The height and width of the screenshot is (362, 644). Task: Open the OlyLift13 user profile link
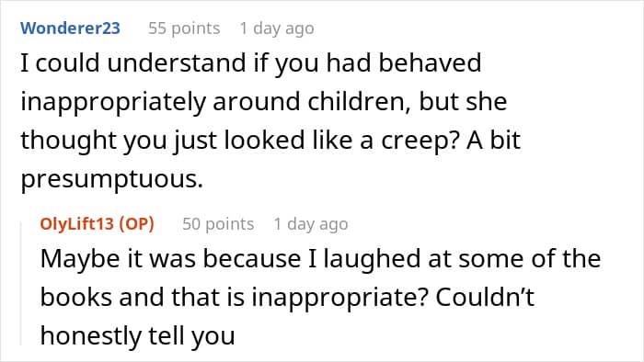[x=76, y=224]
